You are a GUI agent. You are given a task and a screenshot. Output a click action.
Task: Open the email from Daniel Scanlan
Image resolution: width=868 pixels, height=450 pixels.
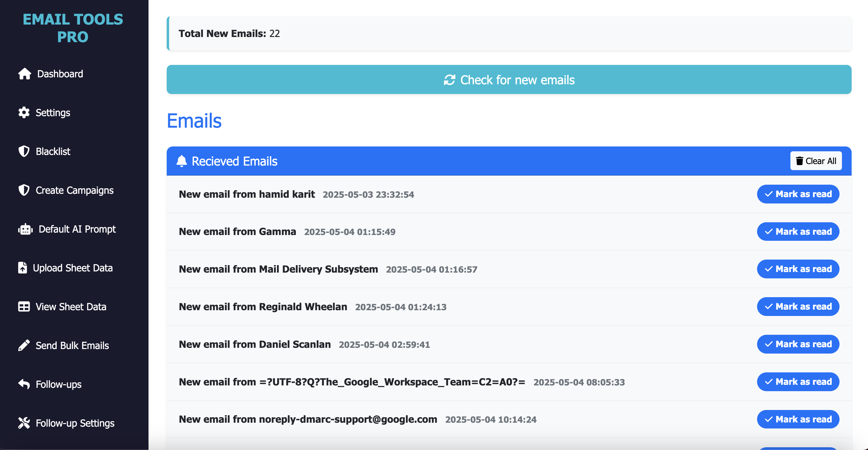point(255,344)
